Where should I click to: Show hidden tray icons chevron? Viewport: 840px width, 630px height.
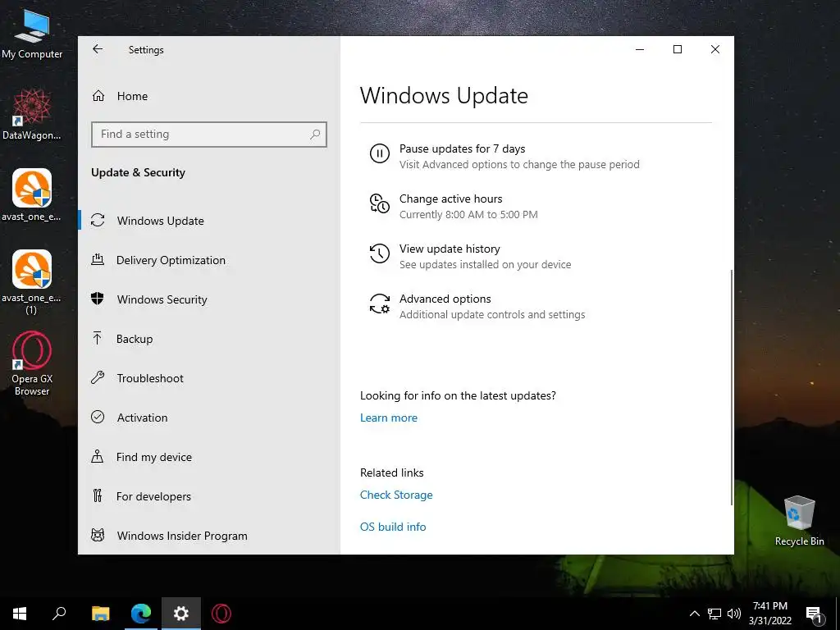[x=694, y=614]
